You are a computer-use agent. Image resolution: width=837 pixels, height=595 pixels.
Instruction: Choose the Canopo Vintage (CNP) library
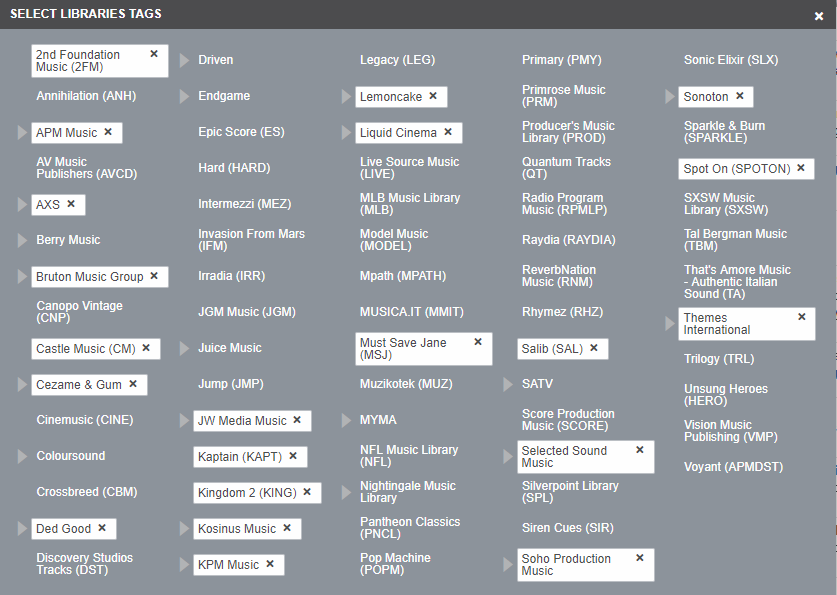pyautogui.click(x=79, y=312)
